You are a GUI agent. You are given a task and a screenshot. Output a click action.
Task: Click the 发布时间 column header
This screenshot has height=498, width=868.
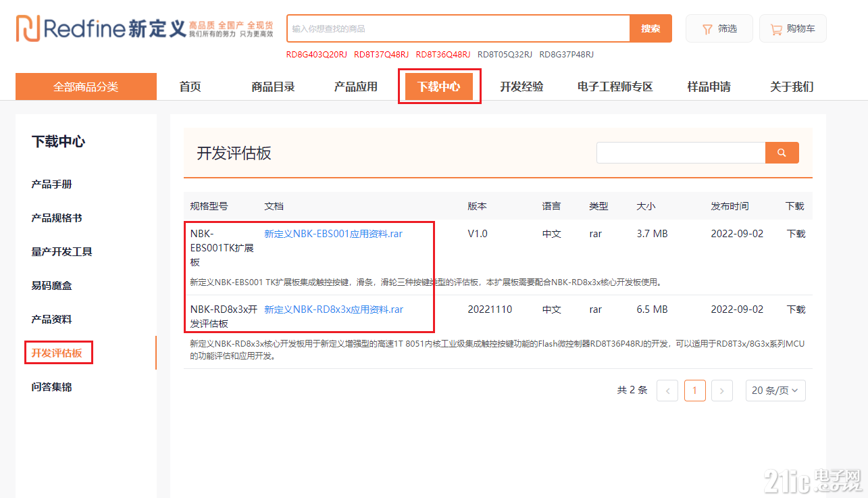pyautogui.click(x=730, y=206)
